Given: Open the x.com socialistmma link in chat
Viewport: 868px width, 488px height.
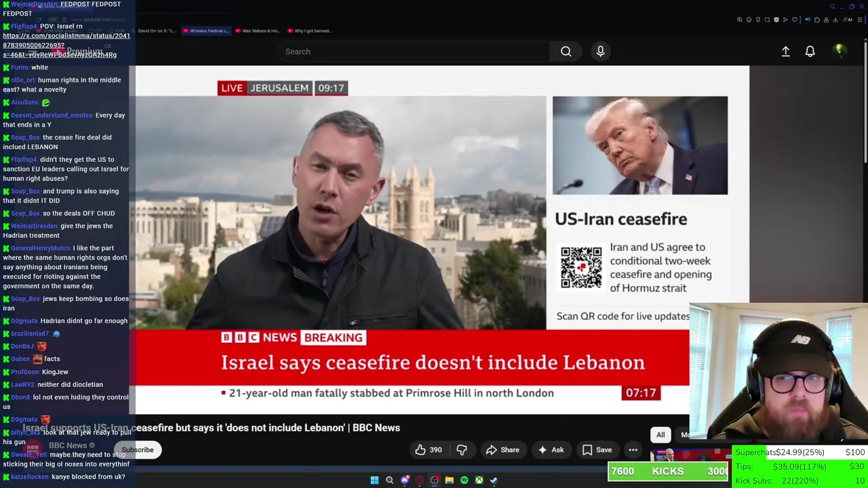Looking at the screenshot, I should (66, 45).
